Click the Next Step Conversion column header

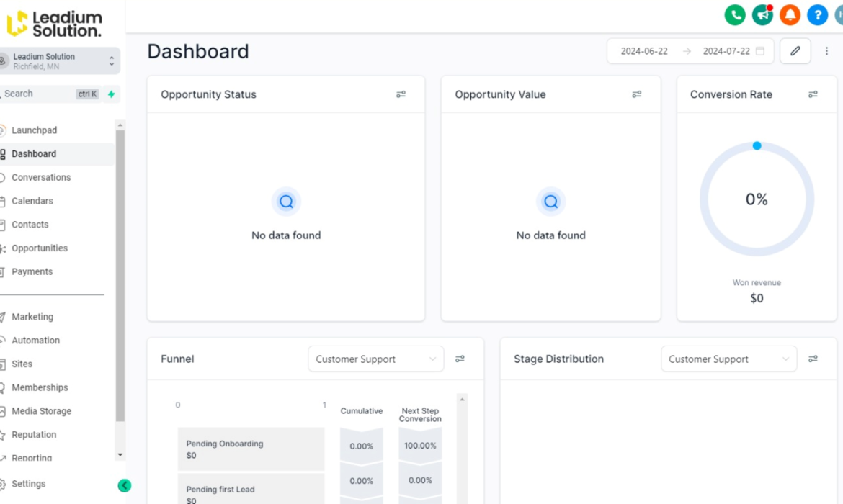pos(420,415)
